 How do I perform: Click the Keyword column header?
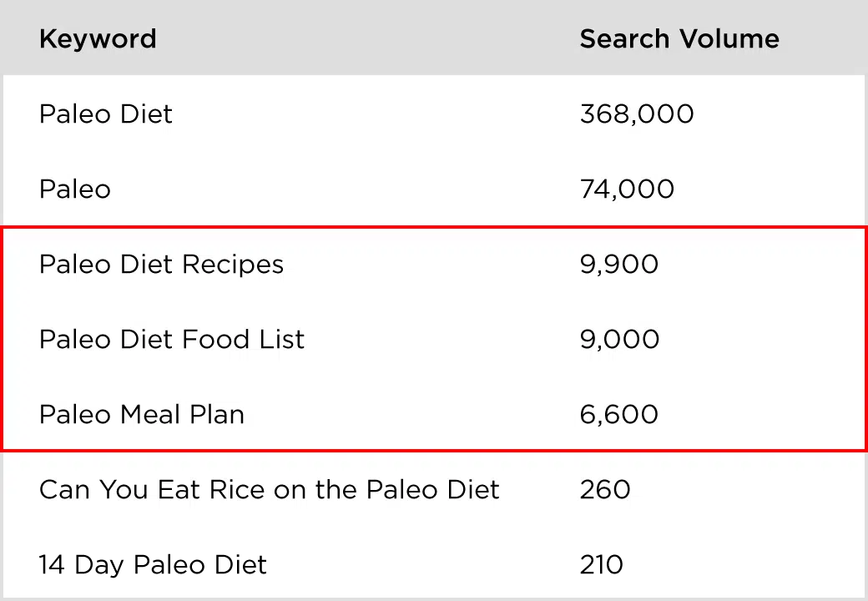click(x=98, y=39)
